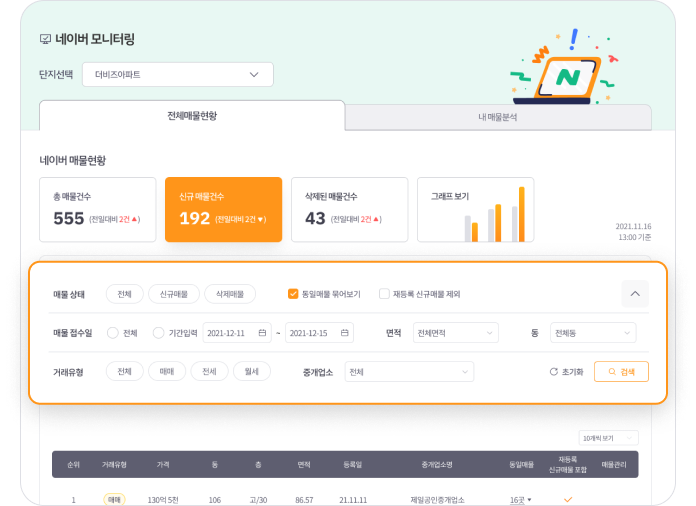
Task: Switch to the 전체매물현황 tab
Action: click(192, 116)
